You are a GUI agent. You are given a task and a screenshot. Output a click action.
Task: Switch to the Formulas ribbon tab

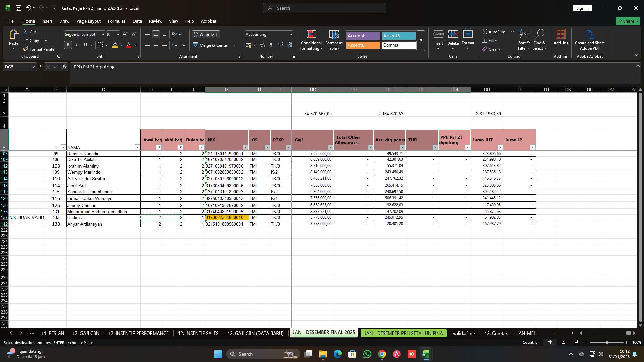[x=117, y=21]
